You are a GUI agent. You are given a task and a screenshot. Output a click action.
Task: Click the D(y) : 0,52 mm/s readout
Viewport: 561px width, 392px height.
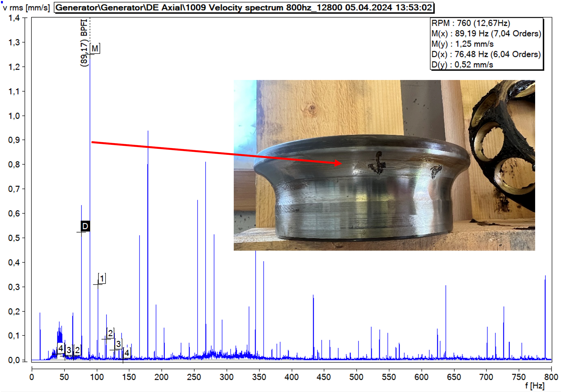point(462,65)
